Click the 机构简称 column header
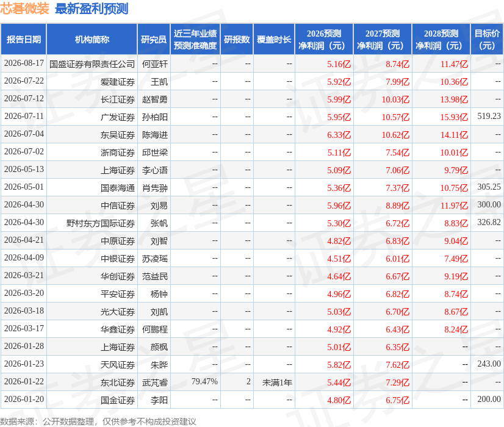 (x=92, y=39)
